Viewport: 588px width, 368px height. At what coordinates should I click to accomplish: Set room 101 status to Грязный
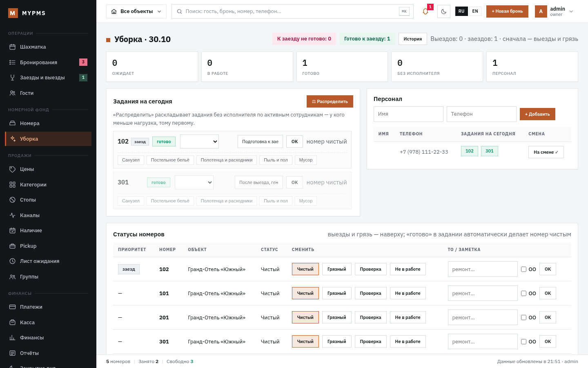(337, 293)
